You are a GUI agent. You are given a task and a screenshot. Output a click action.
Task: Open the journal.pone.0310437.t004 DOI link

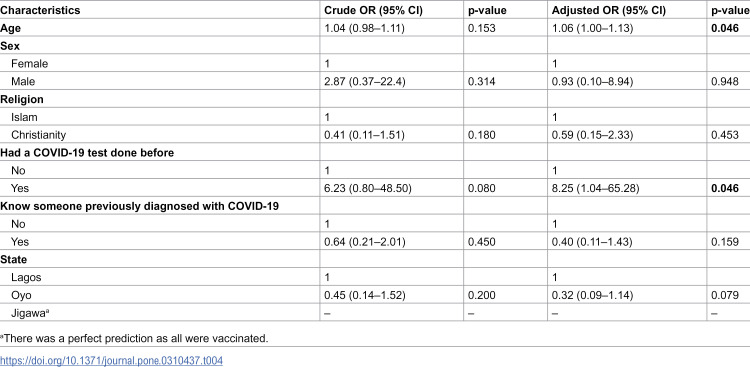coord(111,360)
